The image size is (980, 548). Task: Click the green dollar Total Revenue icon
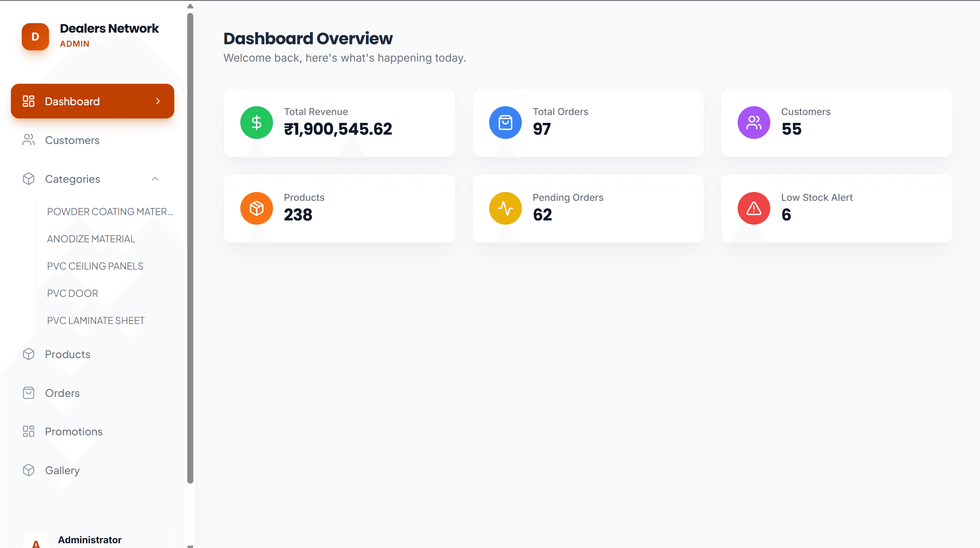[256, 122]
